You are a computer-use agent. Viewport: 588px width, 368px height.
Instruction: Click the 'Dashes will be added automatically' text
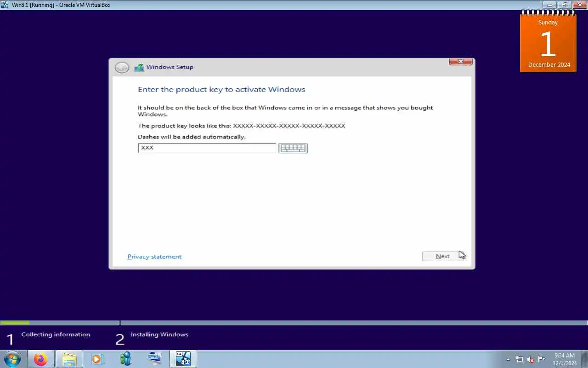pos(192,137)
